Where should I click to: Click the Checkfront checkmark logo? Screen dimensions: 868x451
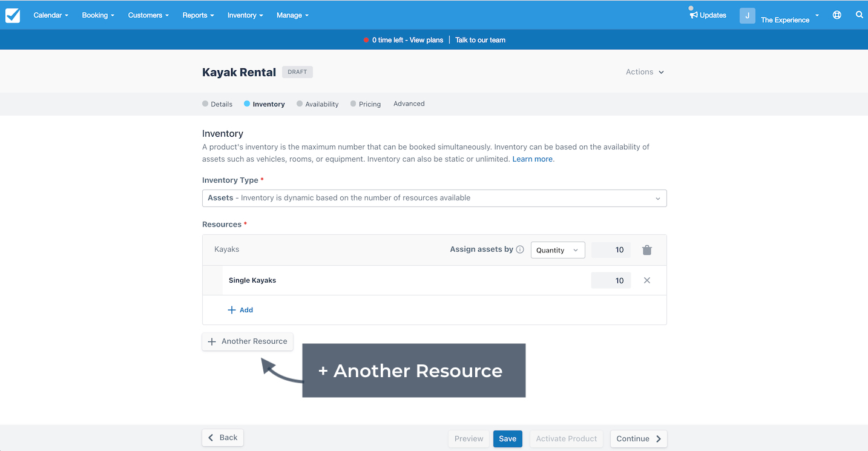point(13,15)
